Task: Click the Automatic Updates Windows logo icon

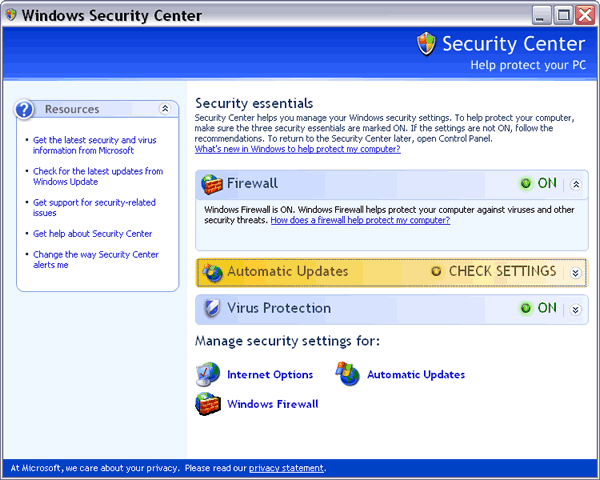Action: 348,374
